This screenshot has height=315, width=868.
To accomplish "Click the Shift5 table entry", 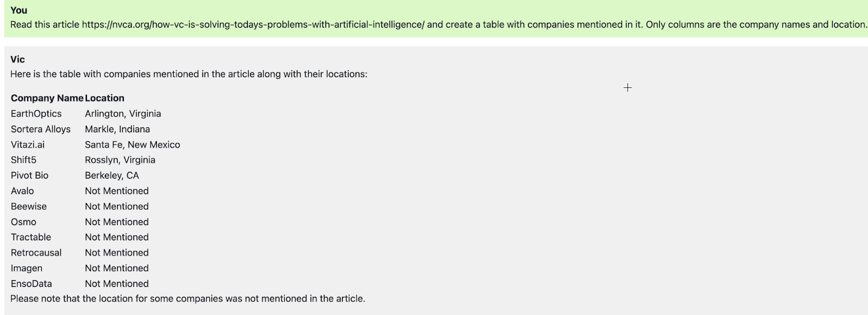I will pos(23,160).
